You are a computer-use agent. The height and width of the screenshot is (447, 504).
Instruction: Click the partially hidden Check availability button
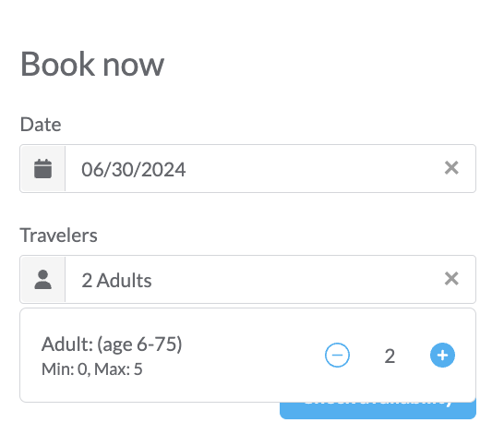tap(378, 410)
